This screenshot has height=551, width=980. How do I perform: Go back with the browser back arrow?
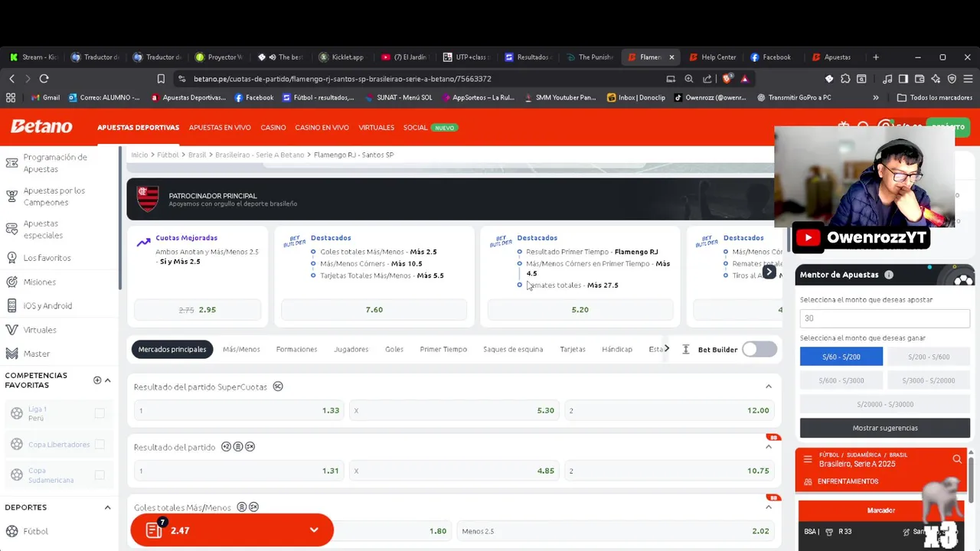[12, 79]
